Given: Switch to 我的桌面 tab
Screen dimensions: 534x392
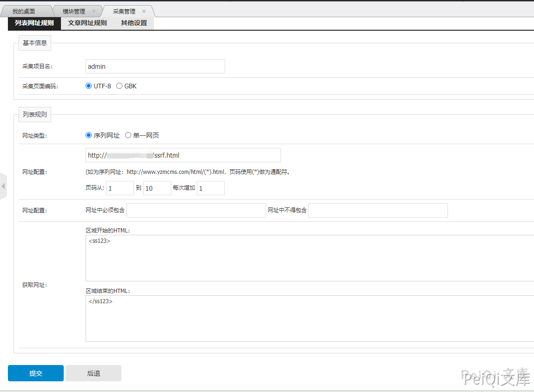Looking at the screenshot, I should (x=24, y=11).
